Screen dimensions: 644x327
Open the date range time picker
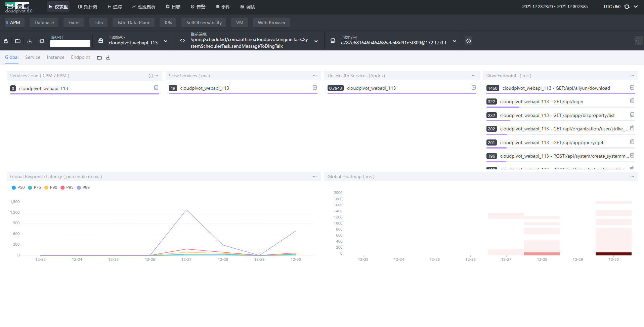click(555, 7)
